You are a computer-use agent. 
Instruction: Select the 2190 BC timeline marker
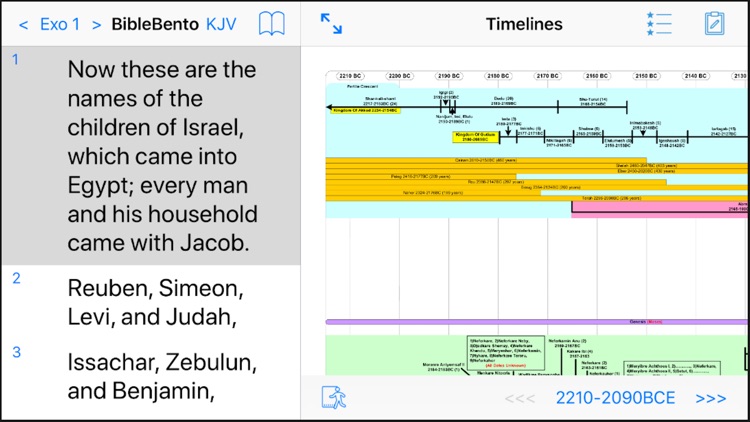pyautogui.click(x=449, y=76)
